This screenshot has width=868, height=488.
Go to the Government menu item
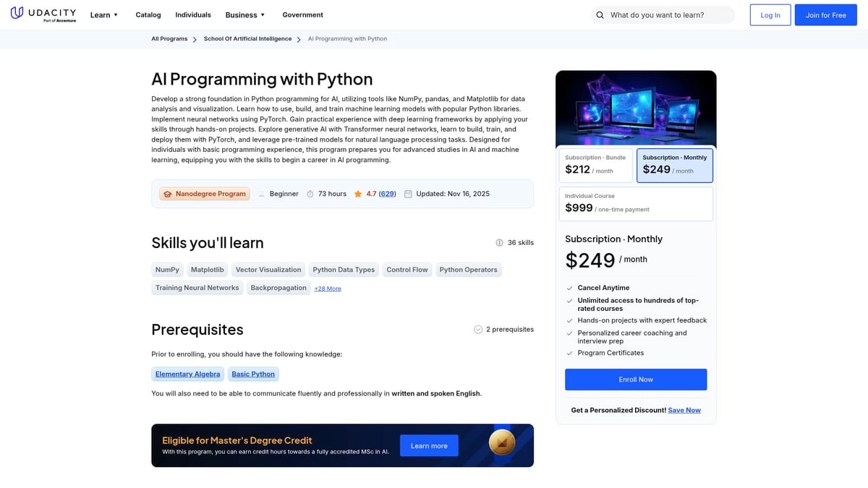(x=302, y=15)
